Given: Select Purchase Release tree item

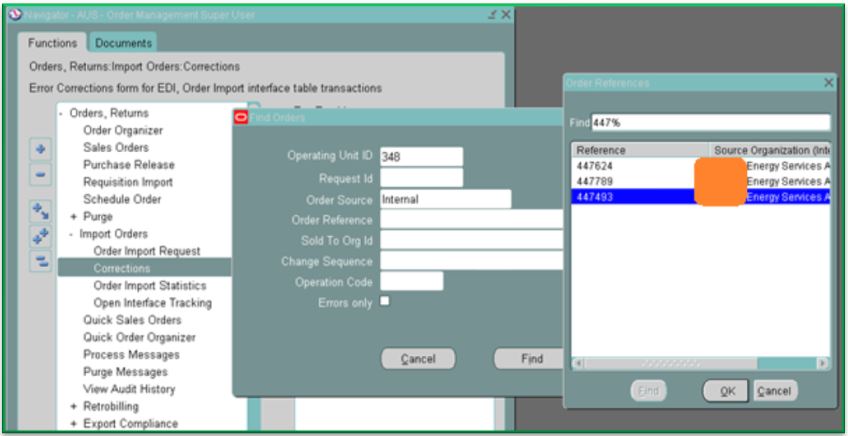Looking at the screenshot, I should pos(129,165).
